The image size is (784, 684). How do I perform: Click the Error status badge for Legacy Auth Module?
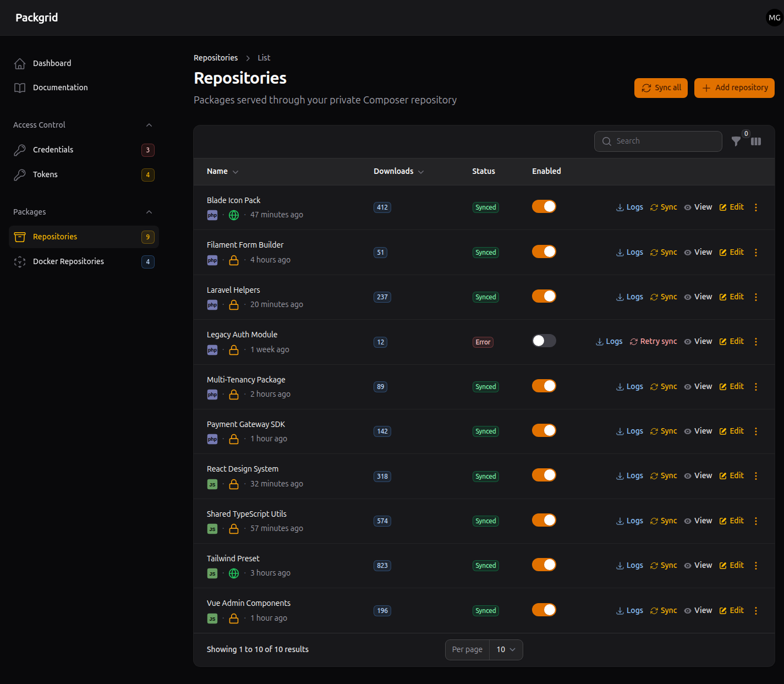pos(483,342)
